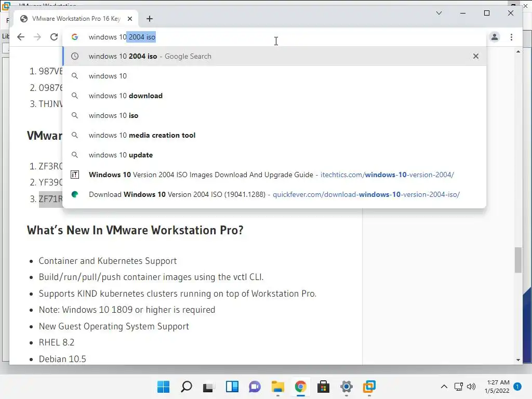Reload the page with the refresh icon
Viewport: 532px width, 399px height.
coord(54,37)
